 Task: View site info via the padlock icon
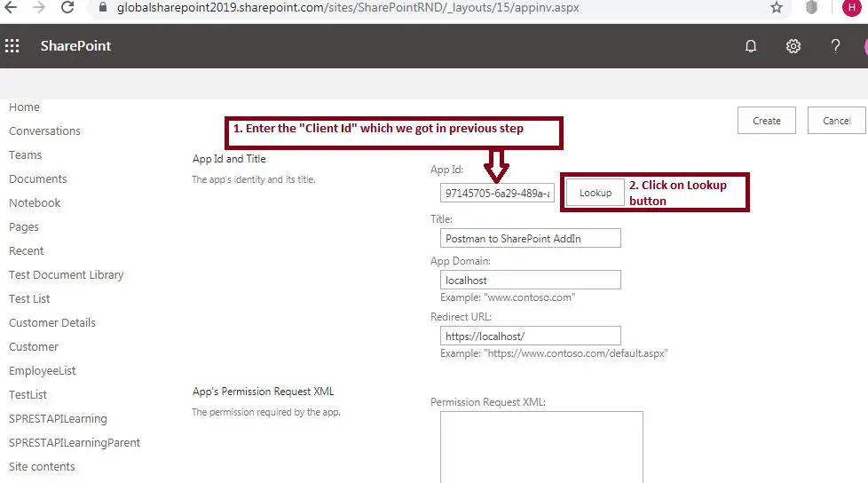click(102, 8)
